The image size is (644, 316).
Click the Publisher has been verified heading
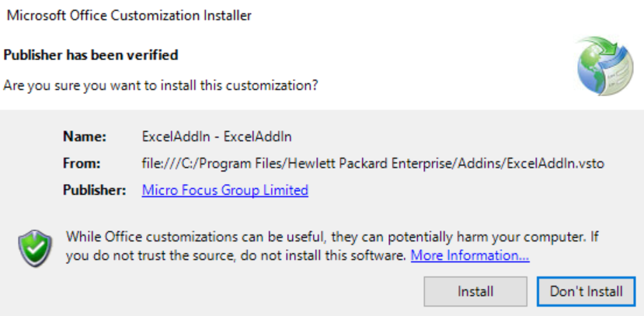[x=91, y=54]
